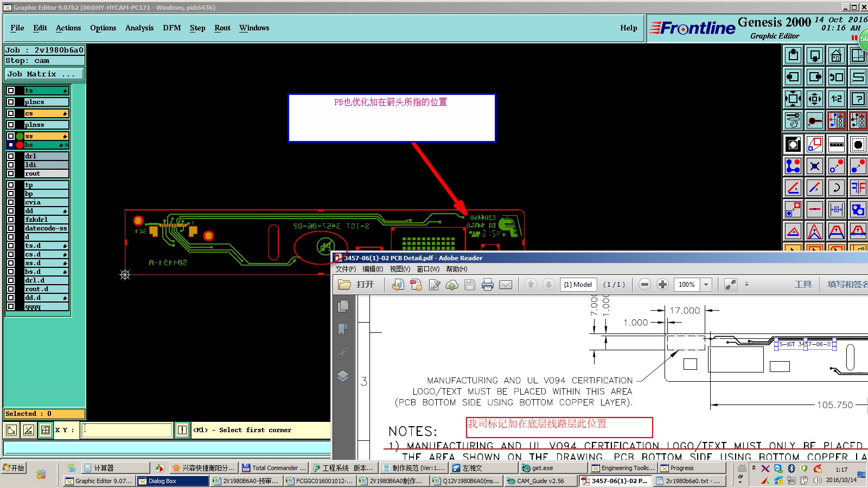
Task: Open the [1] Model page field
Action: click(578, 285)
